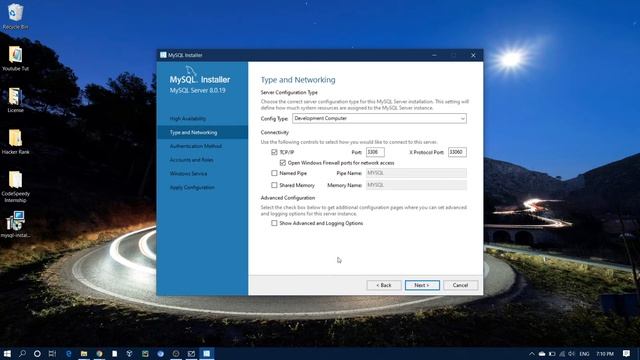This screenshot has height=360, width=640.
Task: Switch to MySQL Installer taskbar button
Action: 207,353
